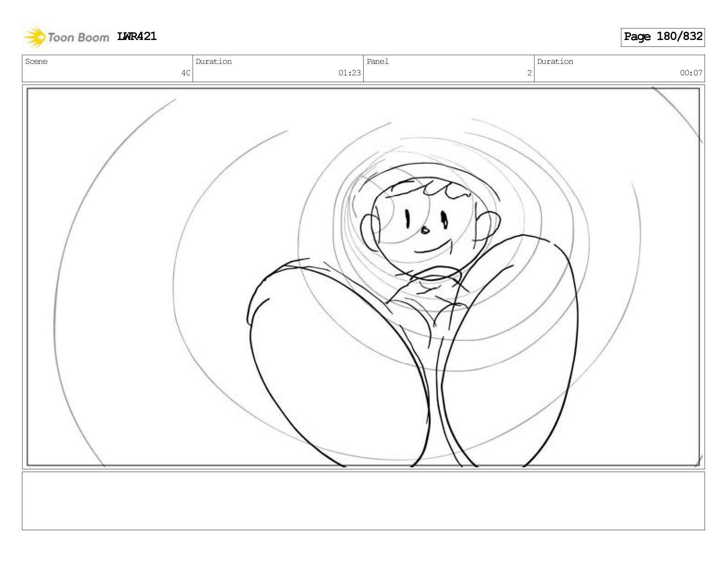Click the Page 180/832 indicator box
The height and width of the screenshot is (563, 728).
point(663,37)
